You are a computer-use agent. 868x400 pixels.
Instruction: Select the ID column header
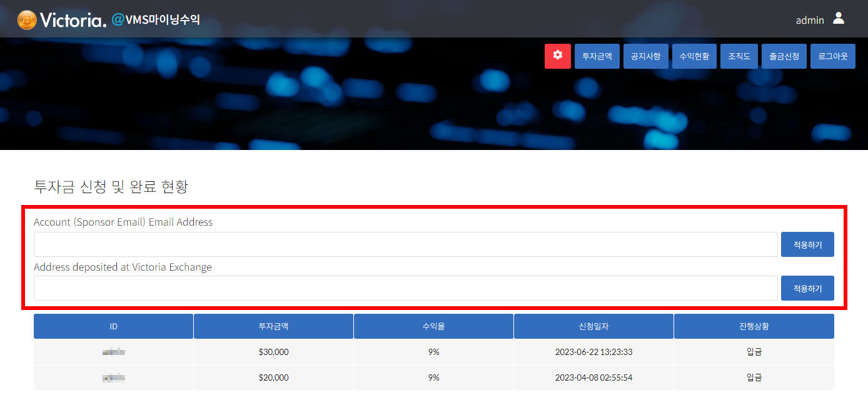(x=113, y=326)
